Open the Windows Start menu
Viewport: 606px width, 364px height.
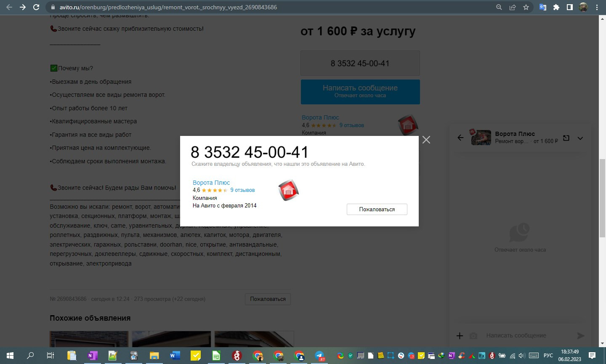[x=10, y=356]
